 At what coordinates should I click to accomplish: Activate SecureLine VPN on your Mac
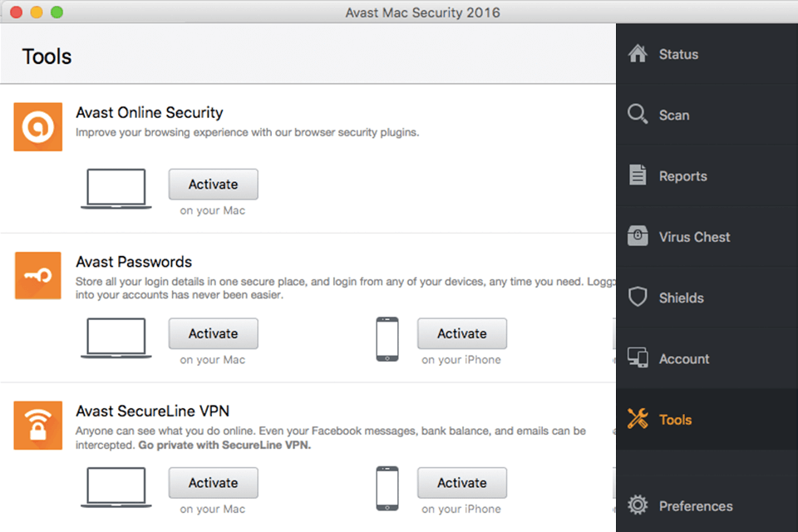(213, 483)
